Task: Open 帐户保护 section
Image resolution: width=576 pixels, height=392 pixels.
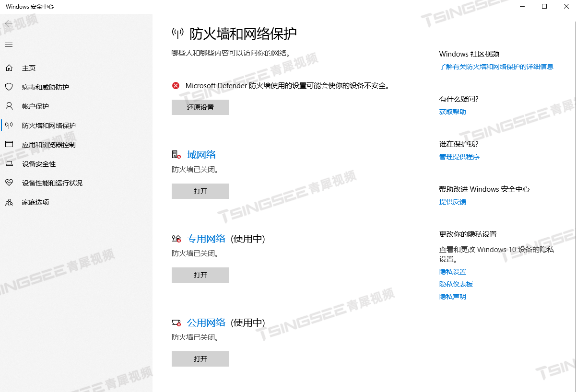Action: tap(35, 106)
